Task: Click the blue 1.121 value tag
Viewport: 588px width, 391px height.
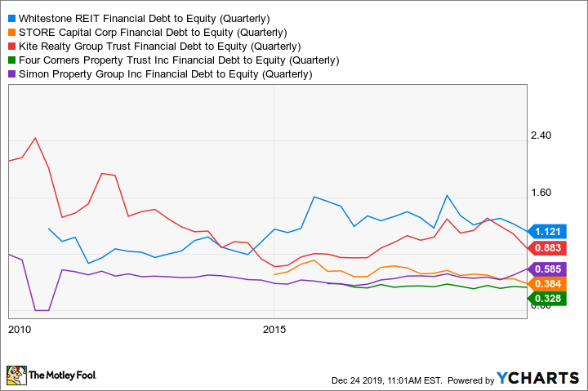Action: [549, 231]
